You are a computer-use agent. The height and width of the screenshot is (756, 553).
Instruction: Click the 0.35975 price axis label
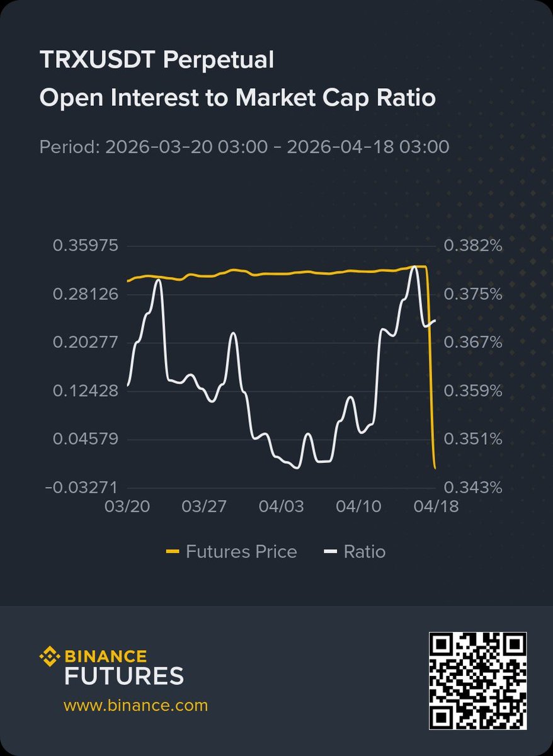(x=85, y=246)
